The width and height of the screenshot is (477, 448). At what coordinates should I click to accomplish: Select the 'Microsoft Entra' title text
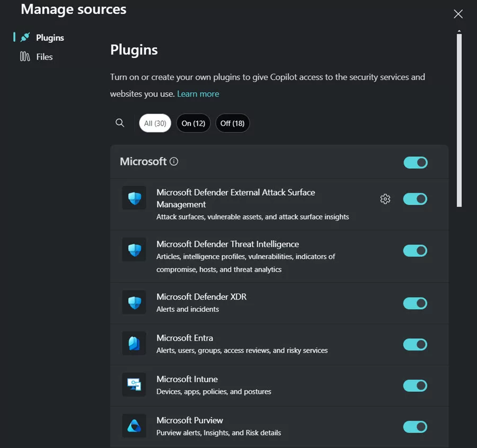point(184,338)
